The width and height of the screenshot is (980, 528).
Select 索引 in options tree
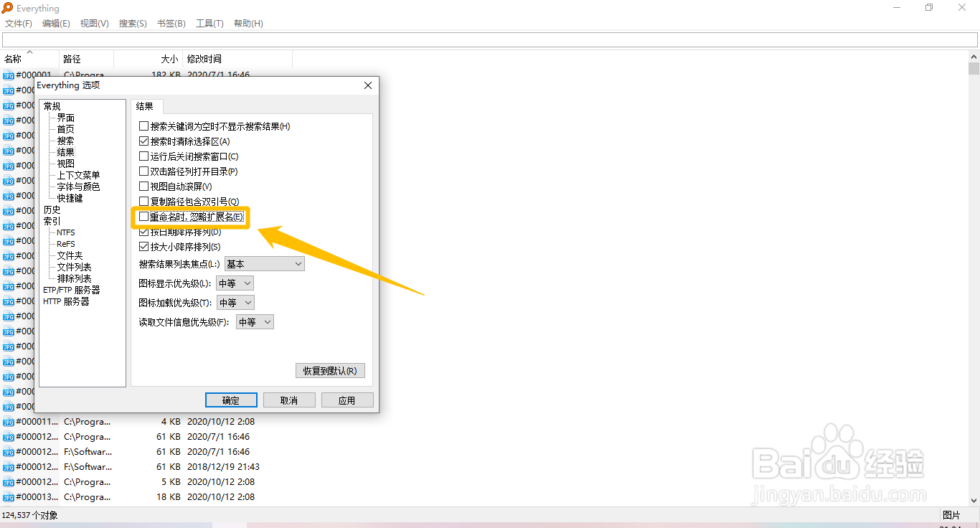pos(52,221)
